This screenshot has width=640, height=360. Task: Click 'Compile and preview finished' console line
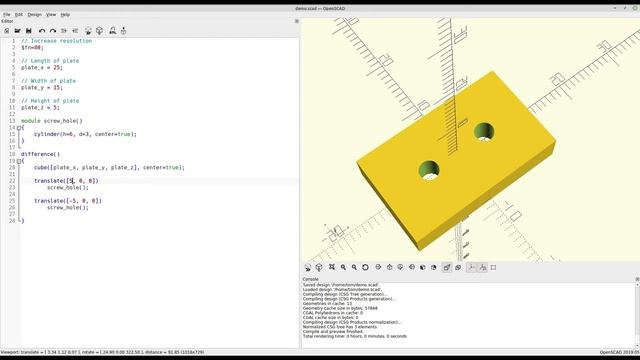coord(333,332)
